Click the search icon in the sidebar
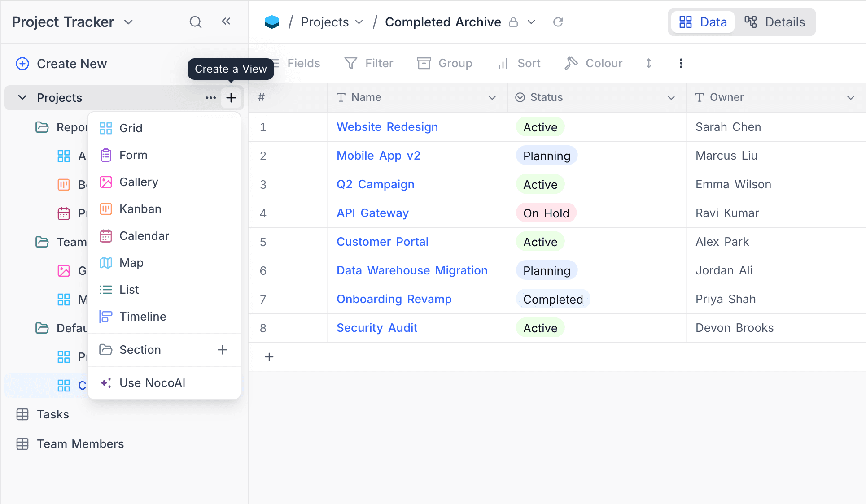The height and width of the screenshot is (504, 866). 196,22
